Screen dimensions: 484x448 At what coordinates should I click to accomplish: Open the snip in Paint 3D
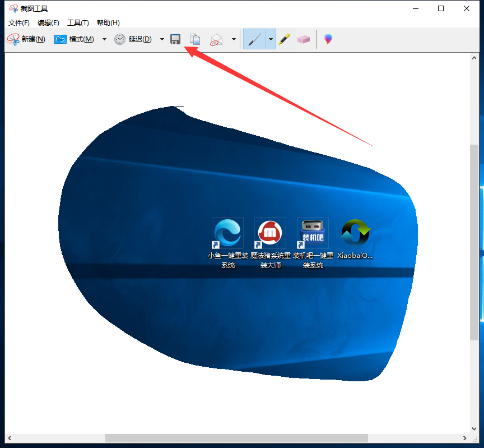pyautogui.click(x=327, y=39)
